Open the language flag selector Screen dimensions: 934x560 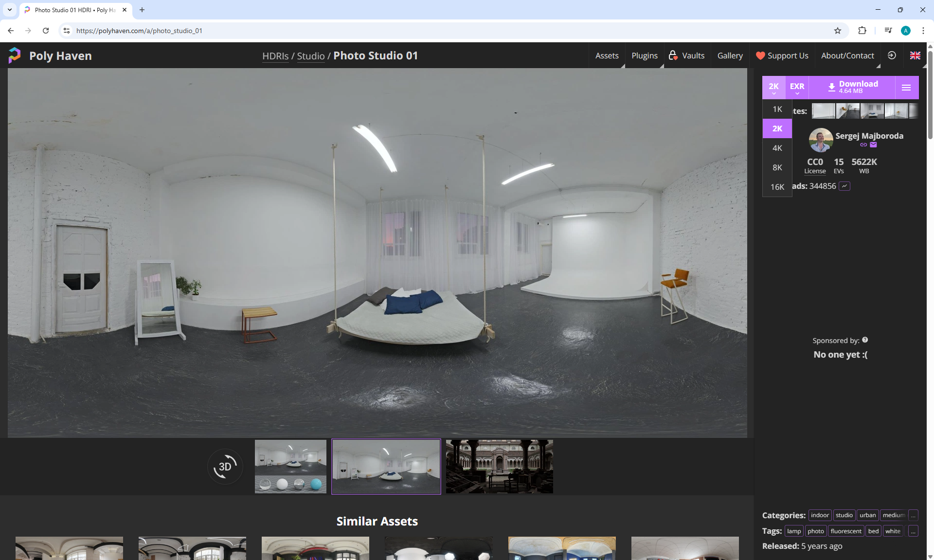[x=915, y=55]
